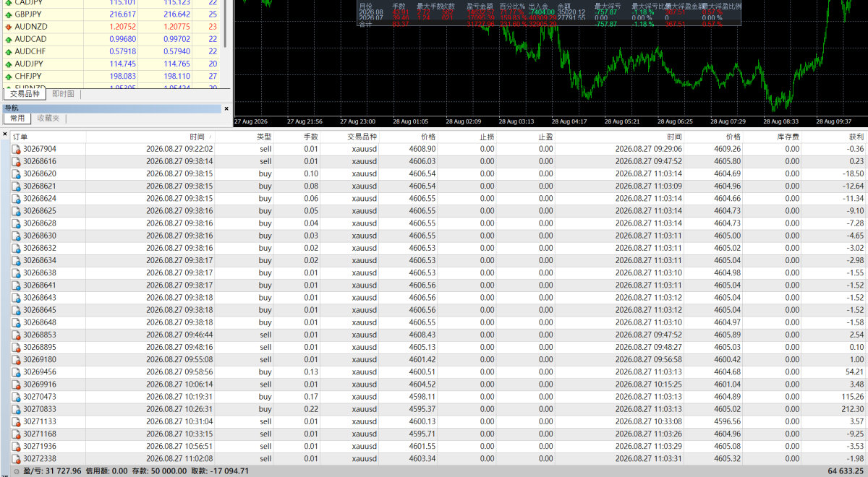Screen dimensions: 868x477
Task: Click the status bar profit/loss summary icon
Action: pyautogui.click(x=7, y=471)
